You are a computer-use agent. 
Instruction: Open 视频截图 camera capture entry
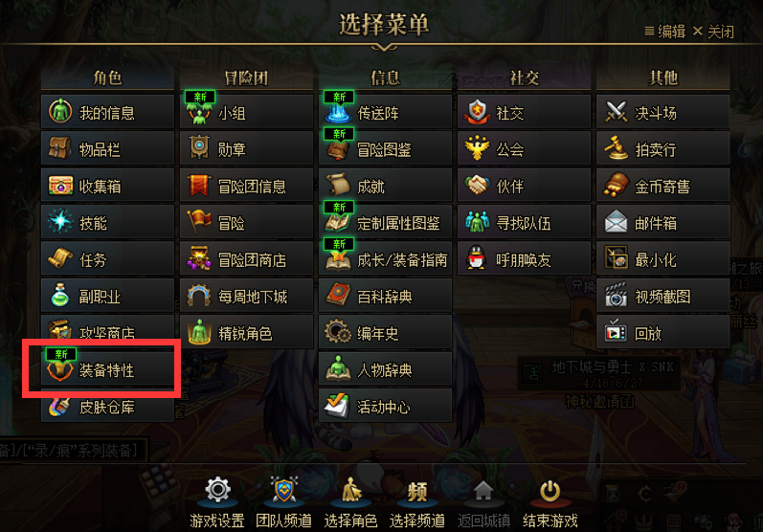click(662, 296)
